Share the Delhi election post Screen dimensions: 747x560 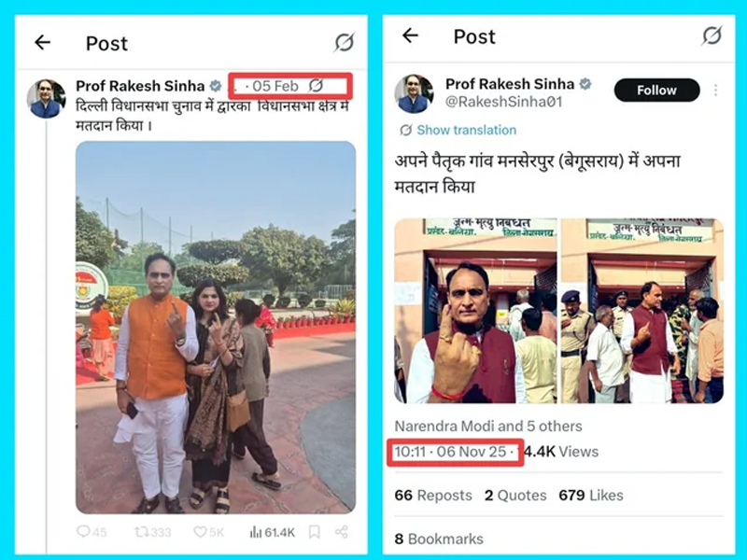click(x=342, y=532)
